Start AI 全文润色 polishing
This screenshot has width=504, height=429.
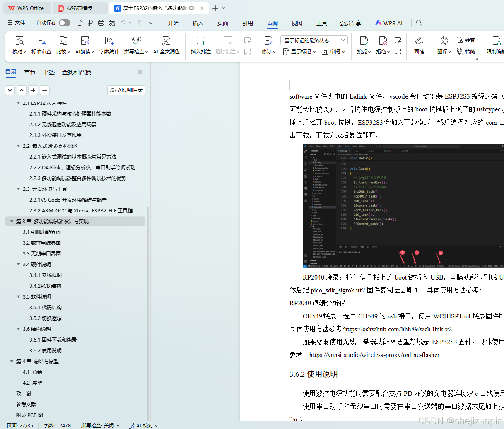166,45
